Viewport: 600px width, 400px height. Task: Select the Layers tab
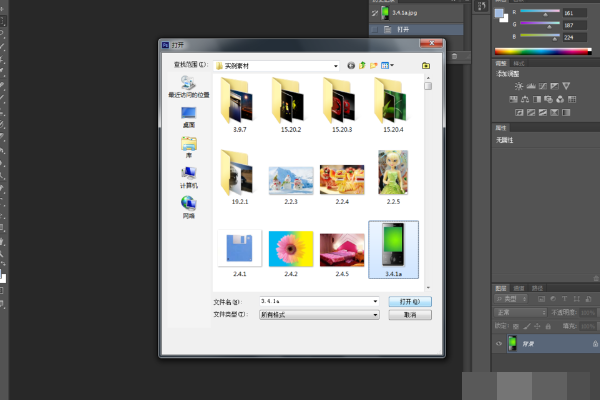point(501,288)
